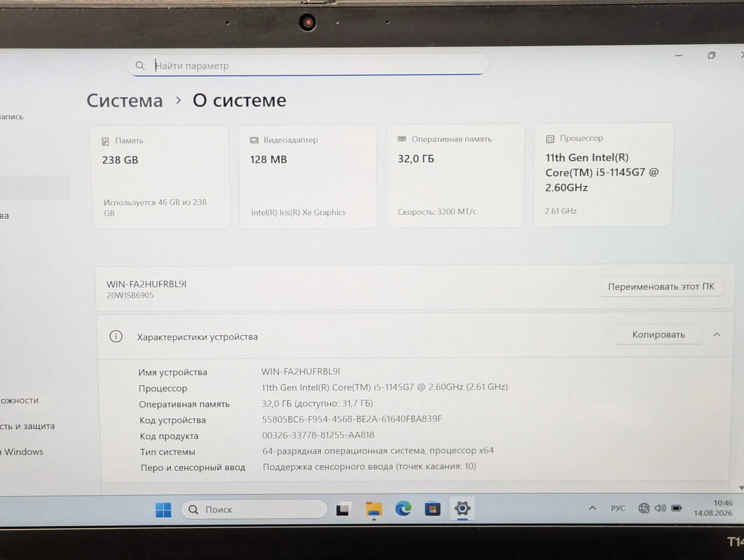Open the Процессор i5-1145G7 card
This screenshot has height=560, width=744.
(x=603, y=174)
